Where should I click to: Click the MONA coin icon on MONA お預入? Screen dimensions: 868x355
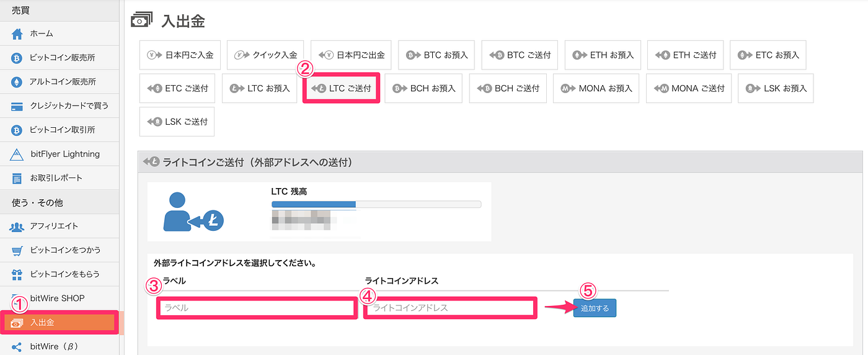pos(568,89)
